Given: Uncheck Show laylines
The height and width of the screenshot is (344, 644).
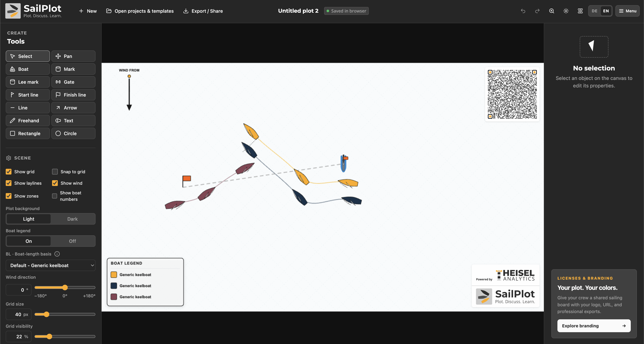Looking at the screenshot, I should [9, 183].
